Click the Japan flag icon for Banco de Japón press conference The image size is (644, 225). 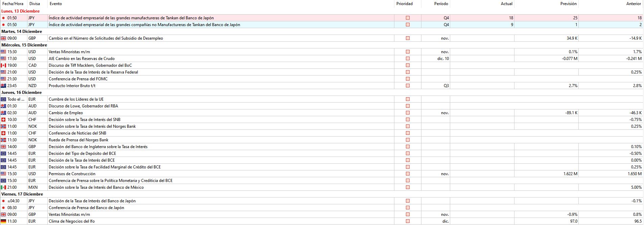3,208
